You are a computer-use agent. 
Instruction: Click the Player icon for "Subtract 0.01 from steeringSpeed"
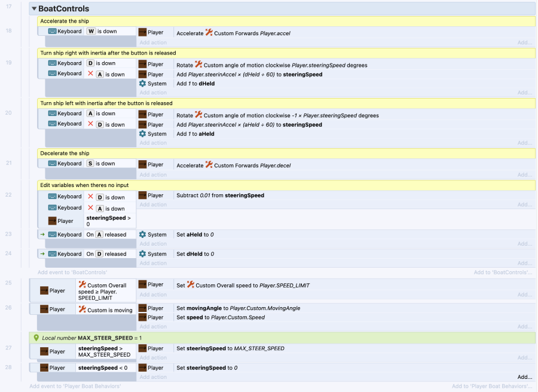pos(142,195)
